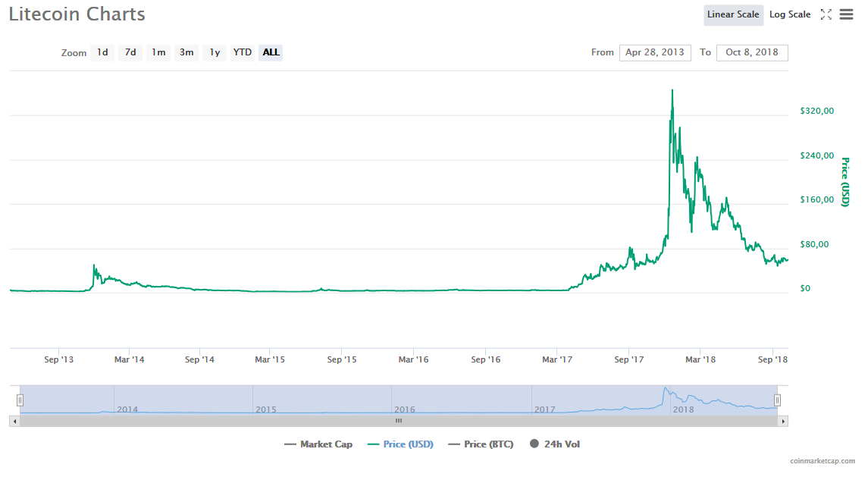Screen dimensions: 868x477
Task: Switch to Log Scale
Action: 790,14
